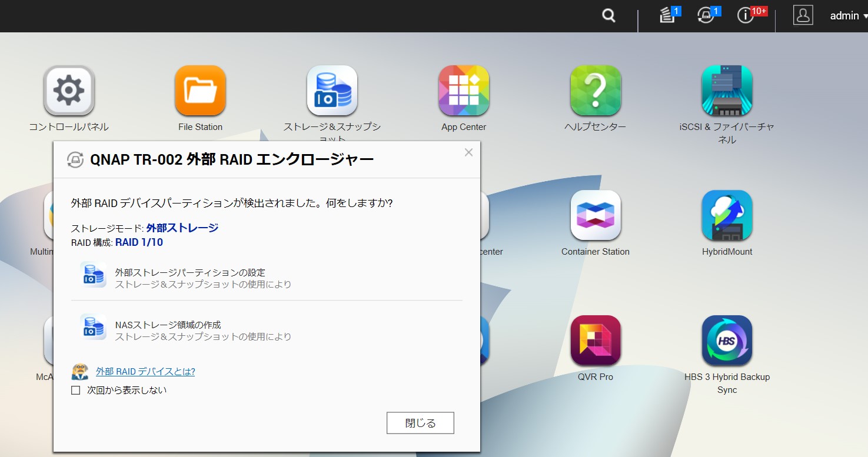The height and width of the screenshot is (457, 868).
Task: Open App Center
Action: click(464, 91)
